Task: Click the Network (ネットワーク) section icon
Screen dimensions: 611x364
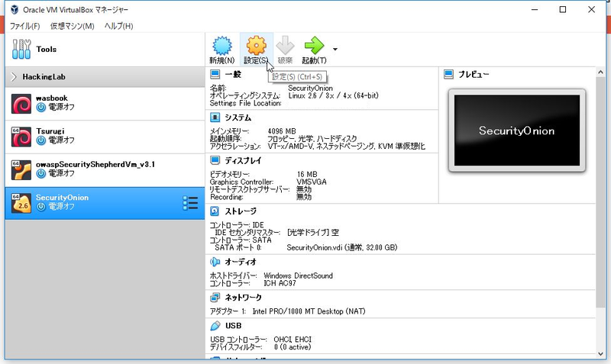Action: click(x=215, y=298)
